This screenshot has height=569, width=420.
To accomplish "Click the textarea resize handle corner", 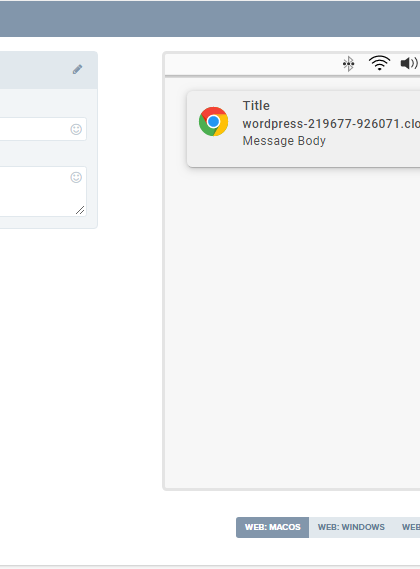I will tap(80, 210).
